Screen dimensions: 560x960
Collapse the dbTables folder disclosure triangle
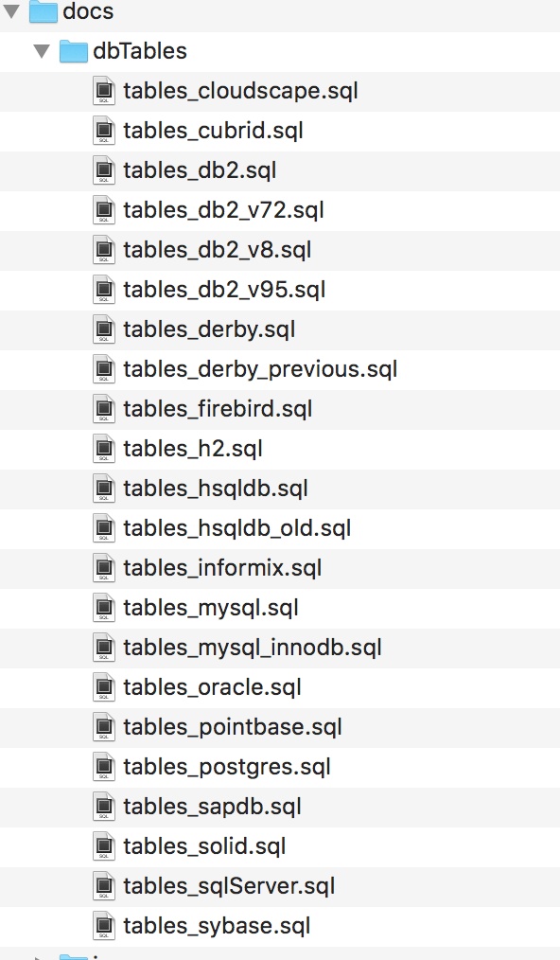point(43,51)
